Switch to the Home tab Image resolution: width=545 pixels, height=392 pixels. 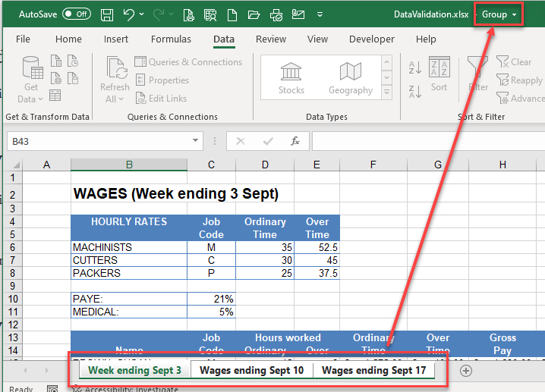tap(68, 39)
